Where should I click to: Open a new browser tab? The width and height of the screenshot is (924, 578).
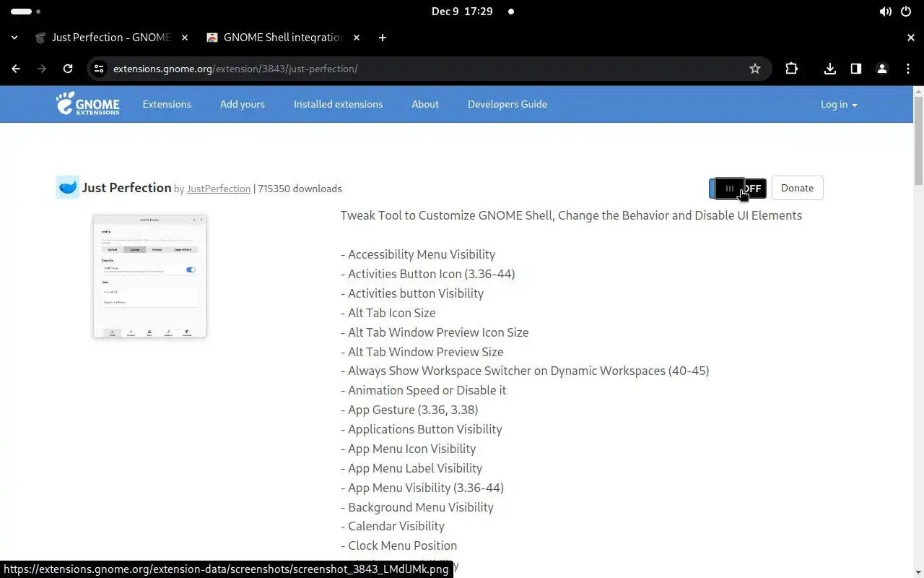click(383, 38)
